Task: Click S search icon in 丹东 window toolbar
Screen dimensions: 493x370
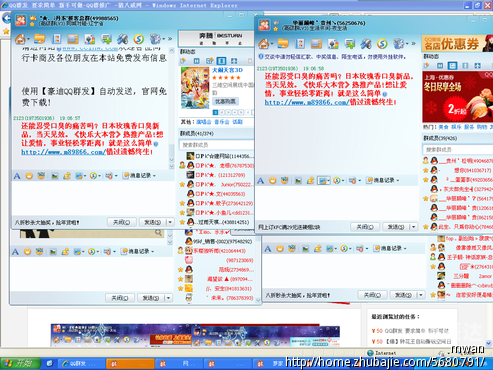Action: tap(139, 39)
